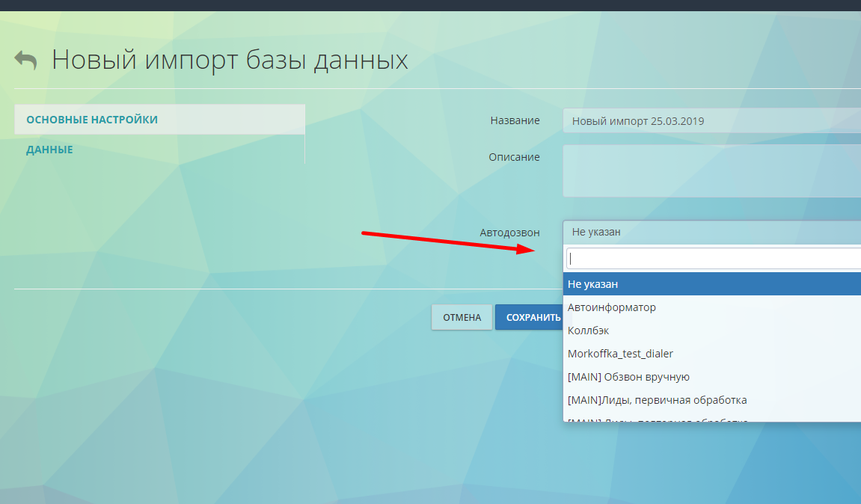This screenshot has height=504, width=861.
Task: Click the back arrow icon
Action: [26, 60]
